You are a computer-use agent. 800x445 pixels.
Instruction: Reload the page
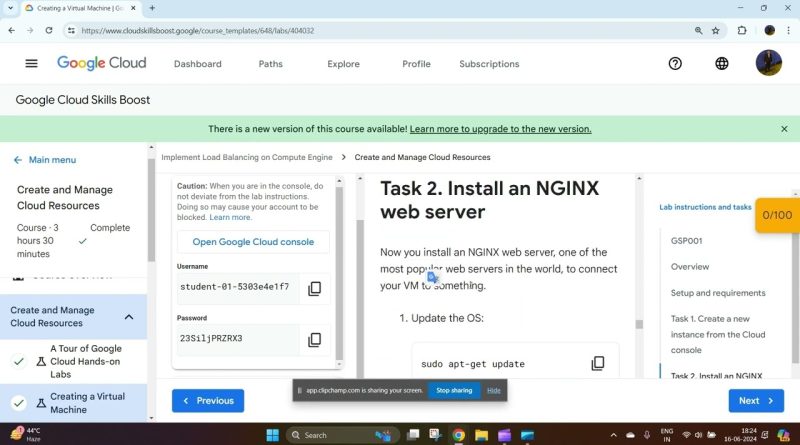(48, 31)
